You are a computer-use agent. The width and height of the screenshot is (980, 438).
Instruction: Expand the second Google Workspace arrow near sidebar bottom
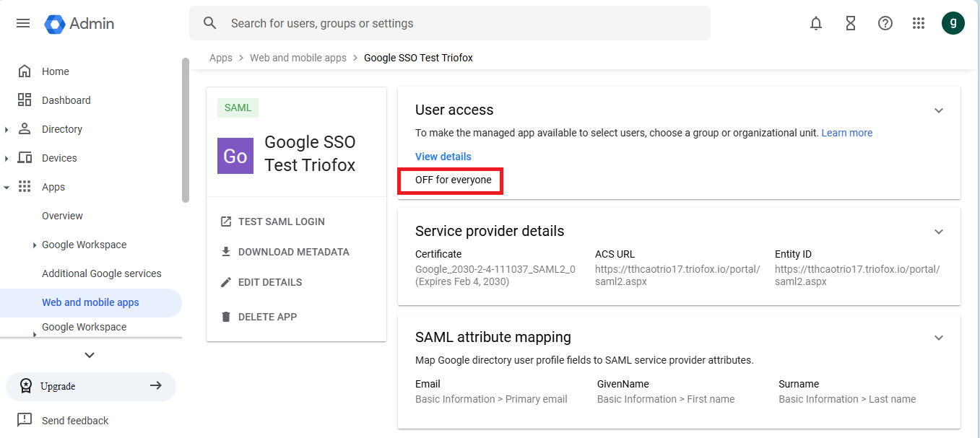pyautogui.click(x=34, y=333)
